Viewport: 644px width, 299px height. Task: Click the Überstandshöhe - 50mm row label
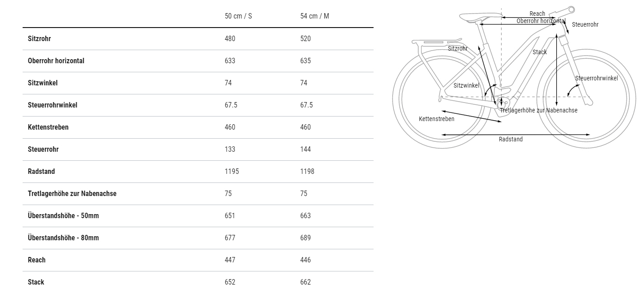point(63,216)
